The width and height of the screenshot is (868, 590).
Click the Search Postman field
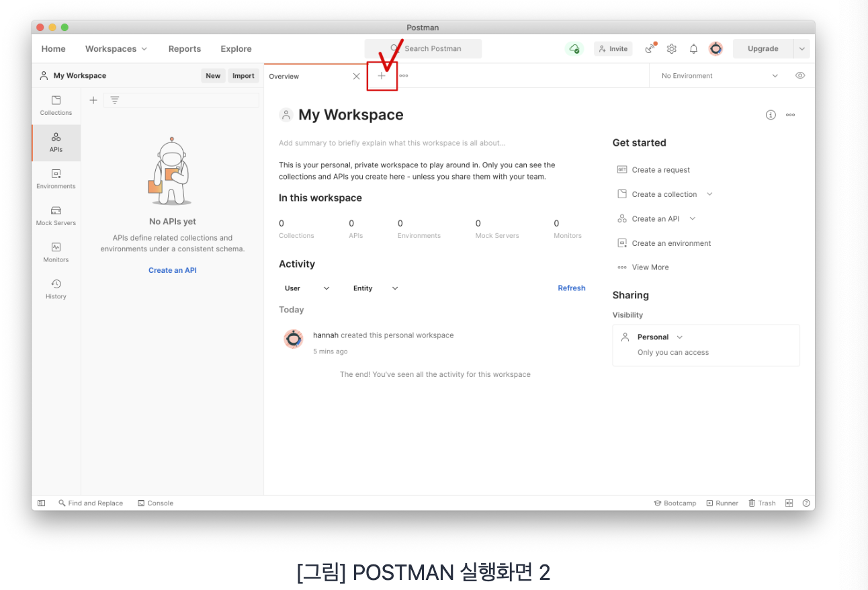[x=423, y=48]
